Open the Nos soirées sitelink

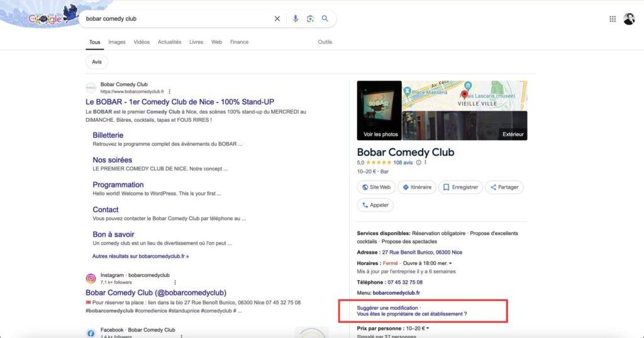pos(112,160)
